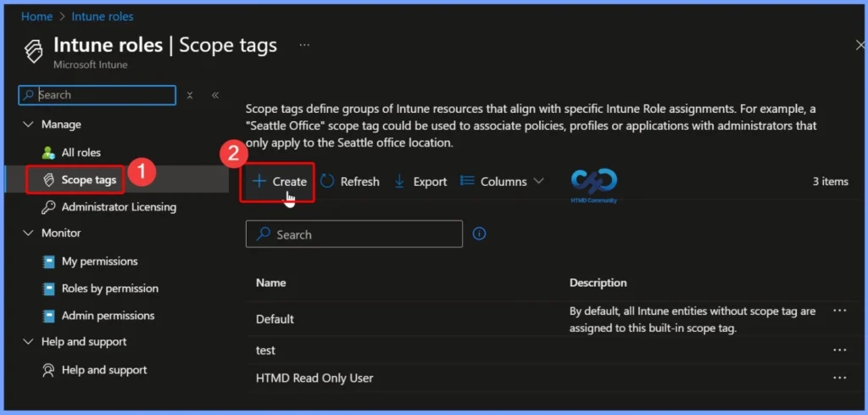The width and height of the screenshot is (868, 415).
Task: Clear sidebar search with X icon
Action: 189,95
